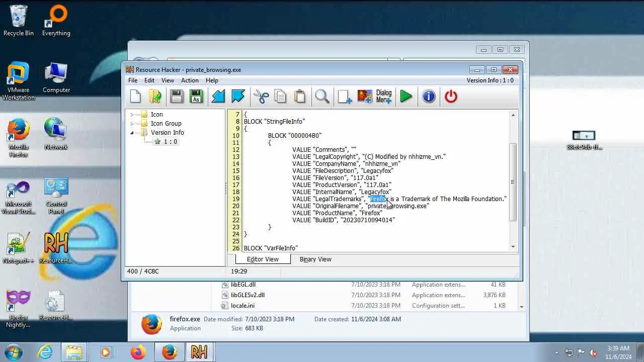Open the Everything desktop shortcut
Screen dimensions: 644x362
(x=56, y=21)
